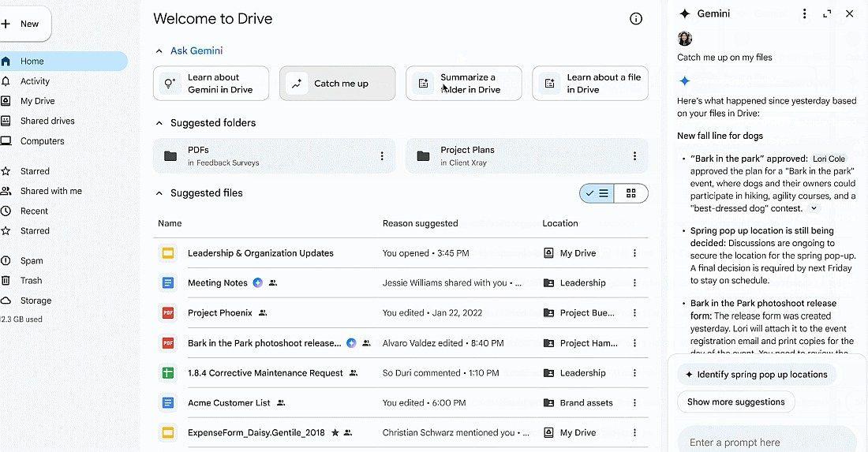Open the info details icon beside Welcome to Drive
The image size is (868, 452).
pyautogui.click(x=636, y=19)
